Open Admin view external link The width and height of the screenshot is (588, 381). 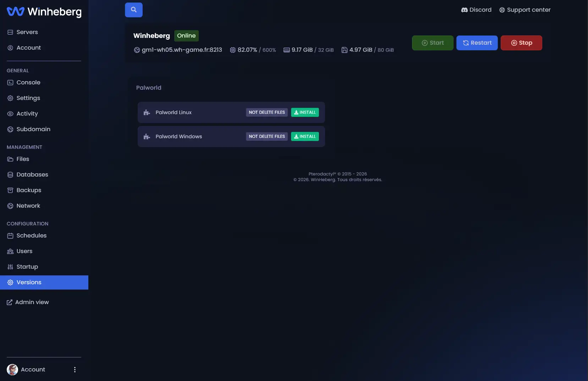click(x=28, y=302)
